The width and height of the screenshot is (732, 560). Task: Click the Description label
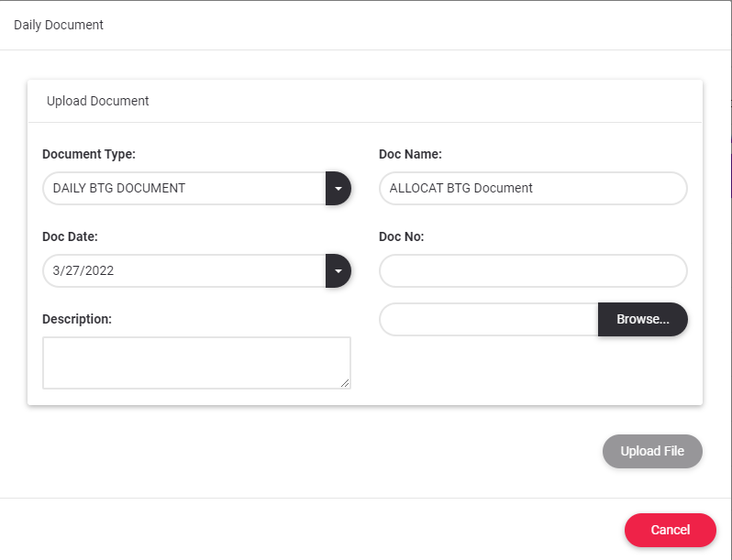click(77, 319)
